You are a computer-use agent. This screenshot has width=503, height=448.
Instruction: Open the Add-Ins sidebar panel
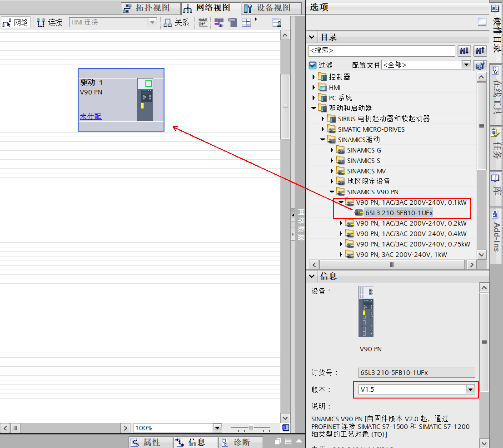496,230
